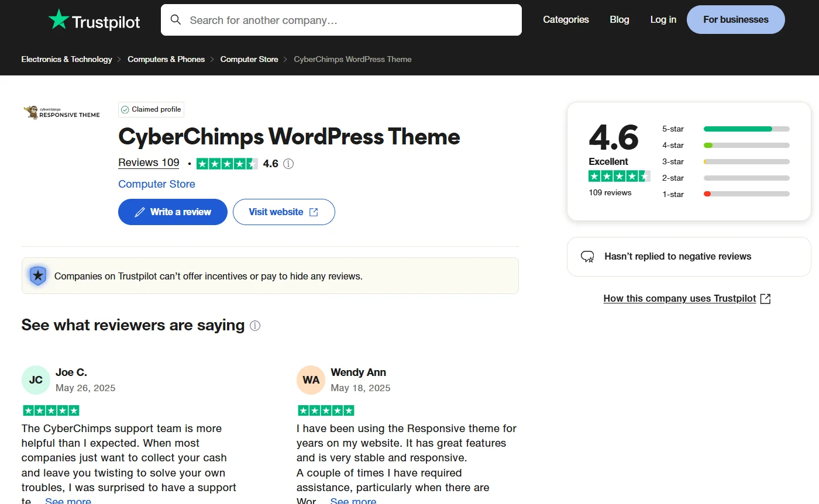Viewport: 819px width, 504px height.
Task: Toggle the 3-star reviews filter
Action: pyautogui.click(x=746, y=161)
